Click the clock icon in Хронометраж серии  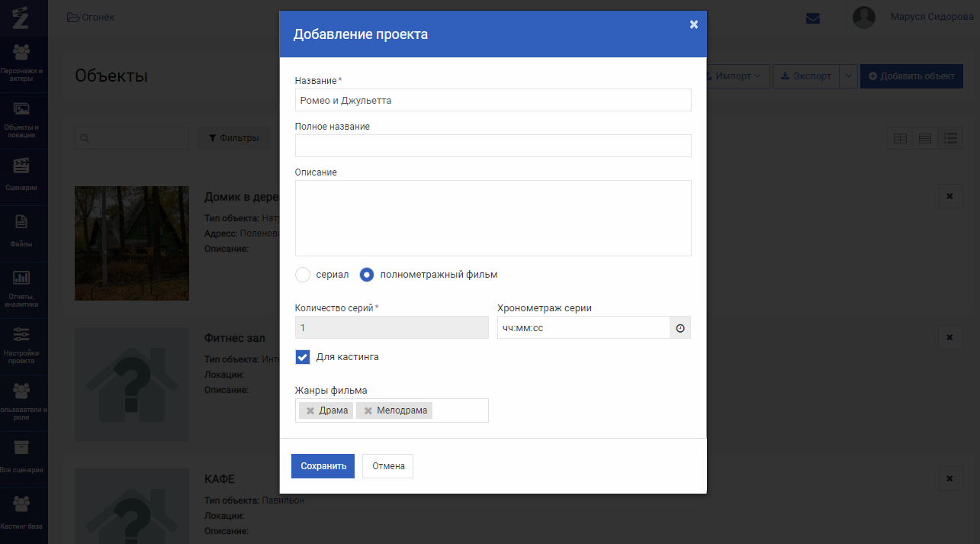[x=680, y=328]
